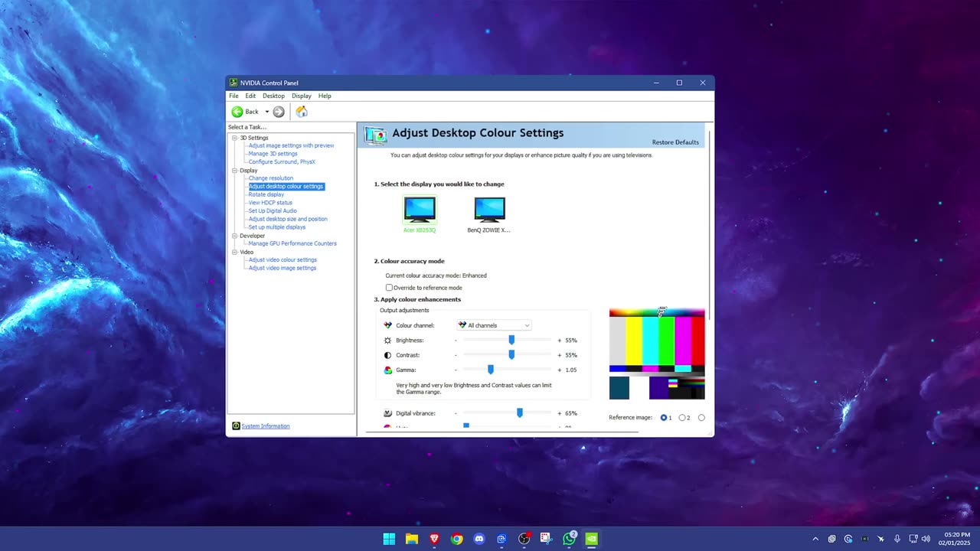Click the Digital vibrance slider handle
This screenshot has width=980, height=551.
click(x=520, y=413)
